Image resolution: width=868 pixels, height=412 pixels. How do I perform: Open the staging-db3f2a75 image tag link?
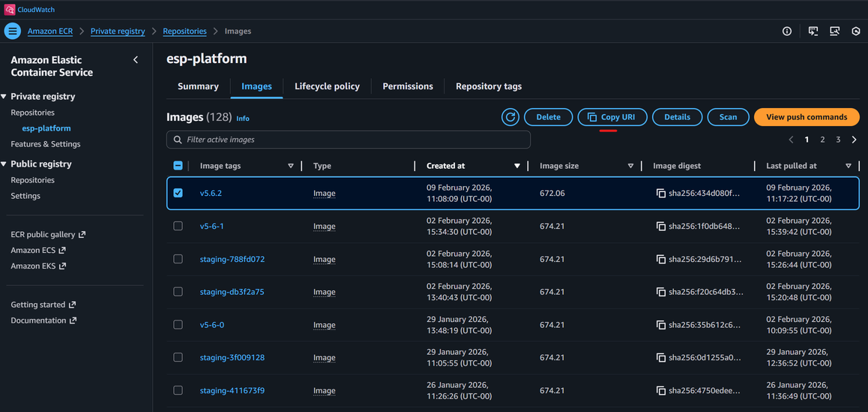coord(232,292)
